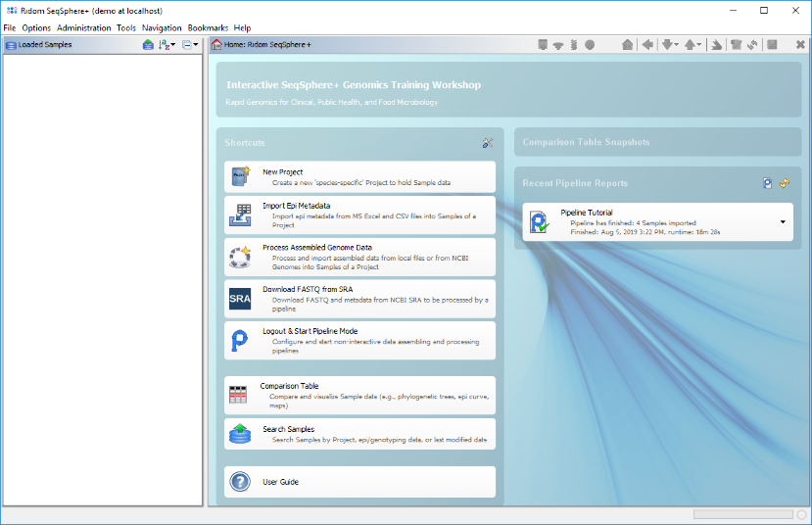The image size is (812, 525).
Task: Click the greyed bookmark-page toolbar icon
Action: point(543,45)
